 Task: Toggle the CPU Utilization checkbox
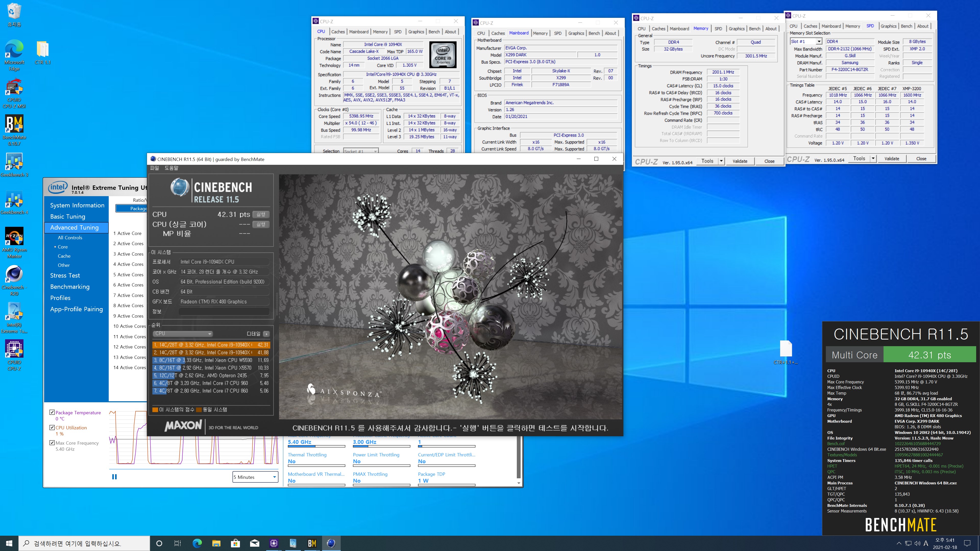(x=52, y=428)
